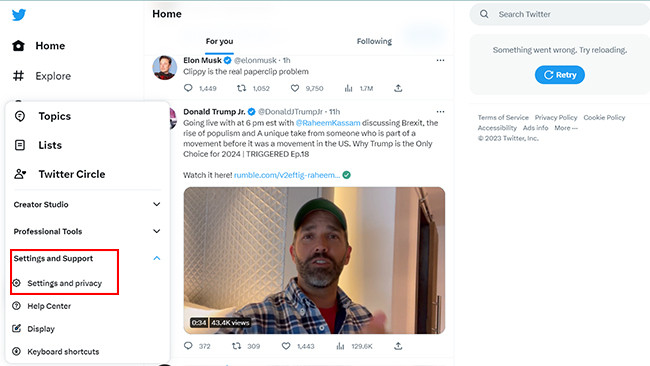Play the Donald Trump Jr. video
This screenshot has width=650, height=366.
314,260
